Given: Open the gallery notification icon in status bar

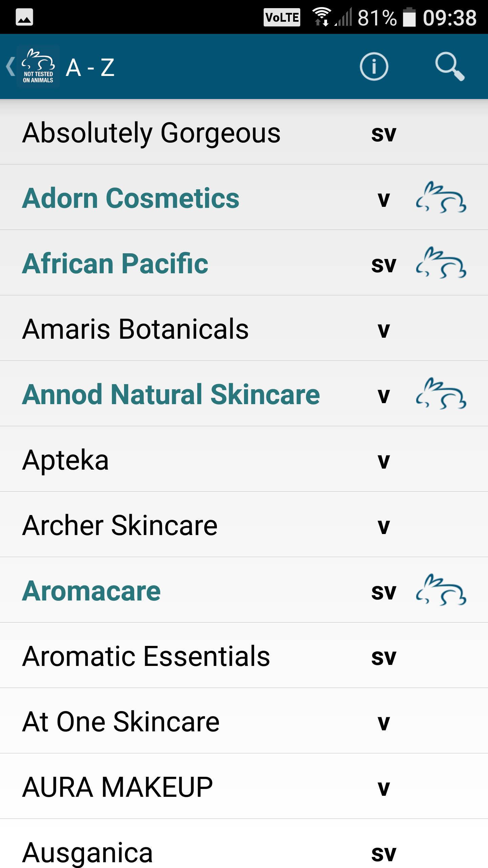Looking at the screenshot, I should pyautogui.click(x=24, y=17).
